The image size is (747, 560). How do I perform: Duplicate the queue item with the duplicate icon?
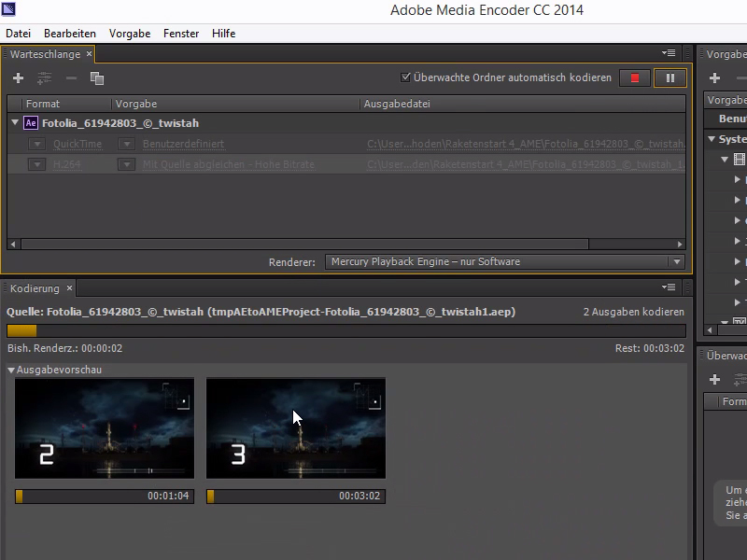coord(97,78)
